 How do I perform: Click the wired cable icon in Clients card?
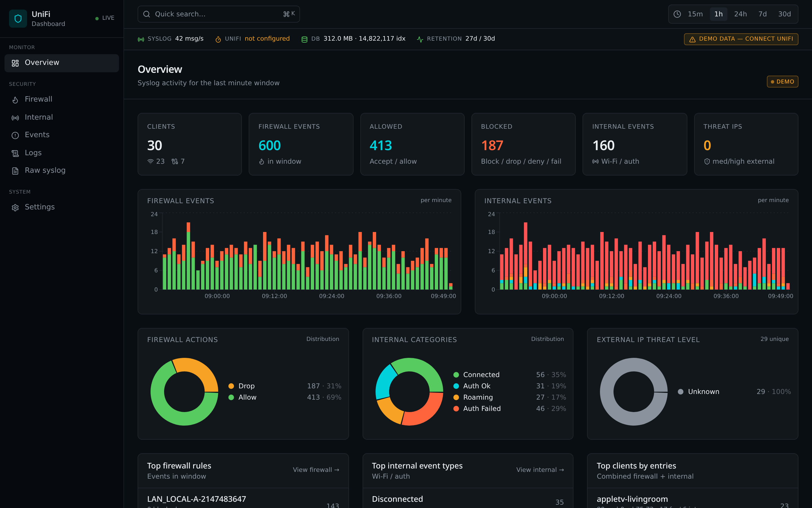[175, 162]
